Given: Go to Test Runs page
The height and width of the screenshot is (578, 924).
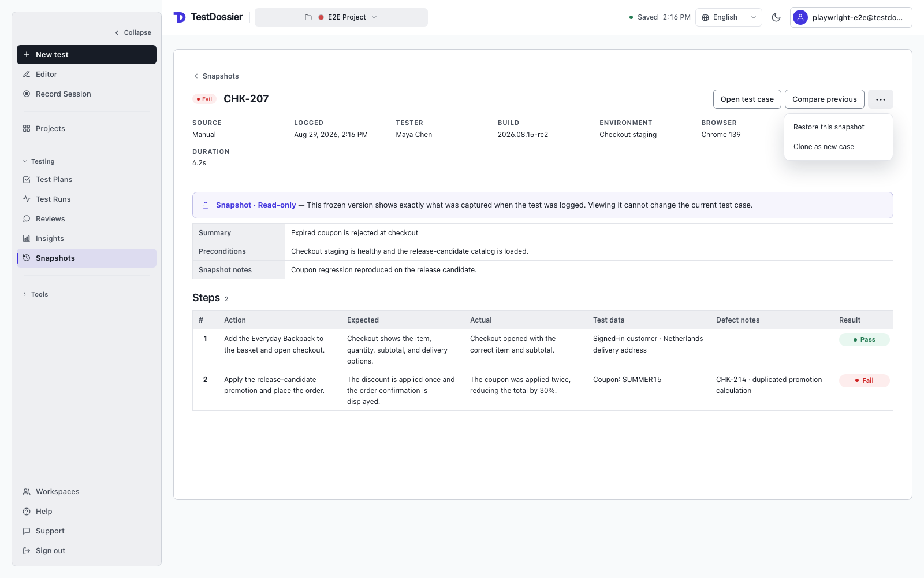Looking at the screenshot, I should tap(87, 199).
